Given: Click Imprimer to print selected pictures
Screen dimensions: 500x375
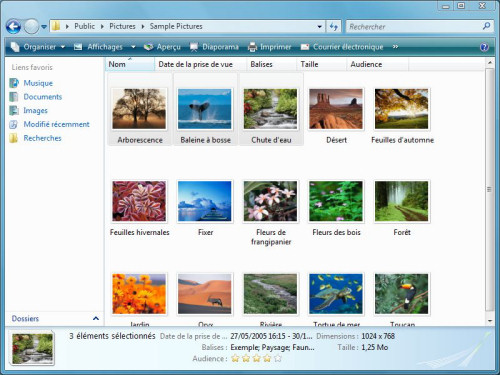Looking at the screenshot, I should [x=269, y=47].
